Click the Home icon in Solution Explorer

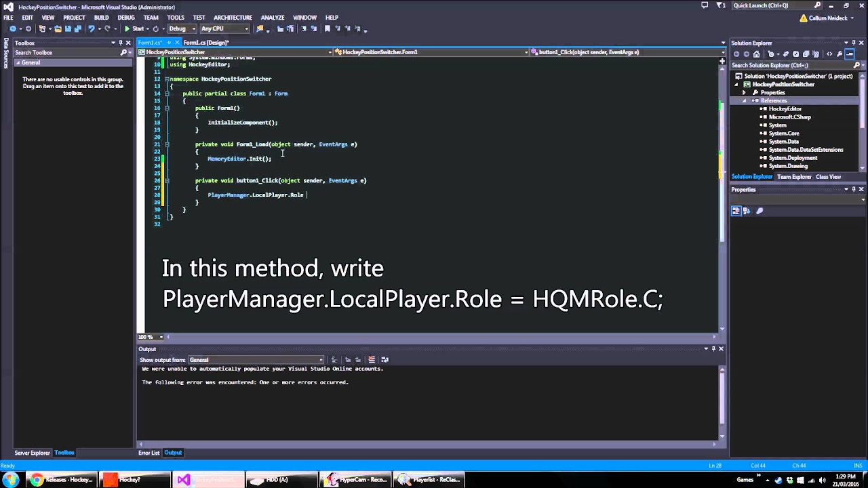click(756, 54)
